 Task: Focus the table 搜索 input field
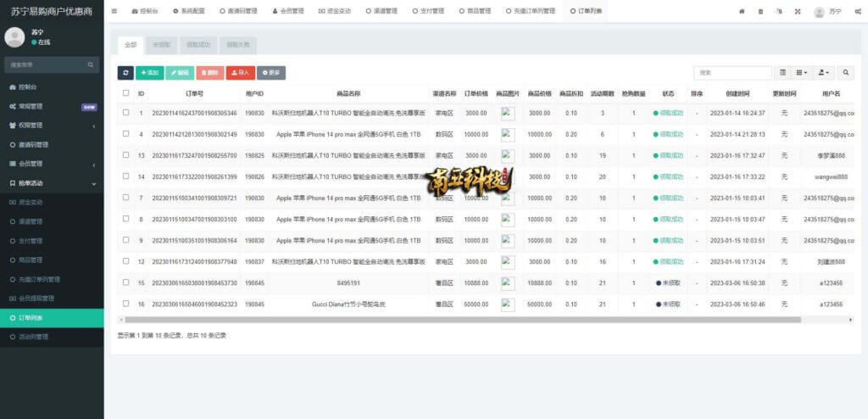(732, 73)
